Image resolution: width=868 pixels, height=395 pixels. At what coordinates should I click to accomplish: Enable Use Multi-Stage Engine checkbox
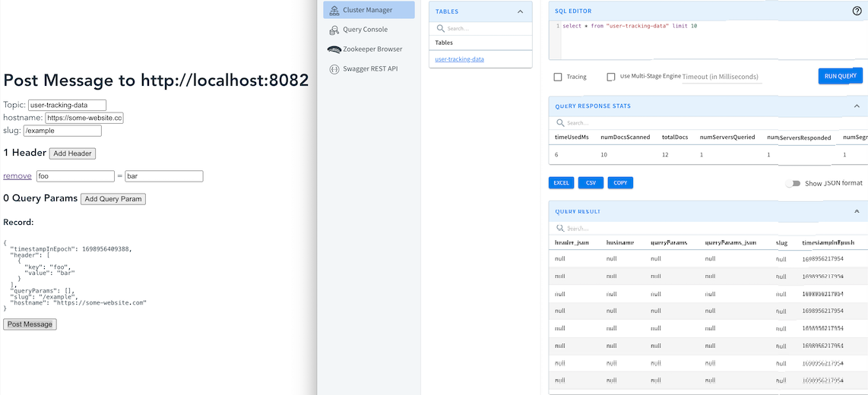(611, 77)
